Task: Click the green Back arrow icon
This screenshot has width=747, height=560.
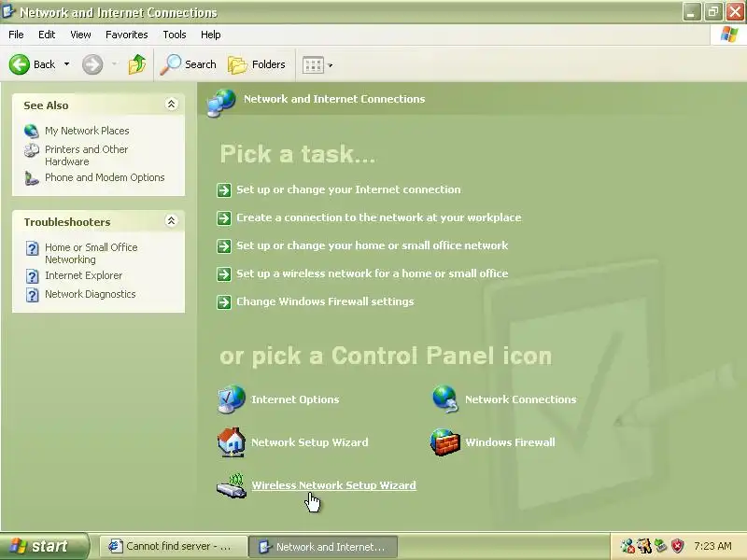Action: (20, 64)
